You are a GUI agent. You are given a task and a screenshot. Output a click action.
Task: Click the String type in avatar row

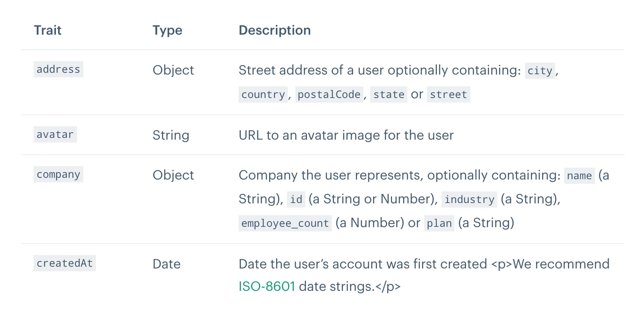pos(171,135)
